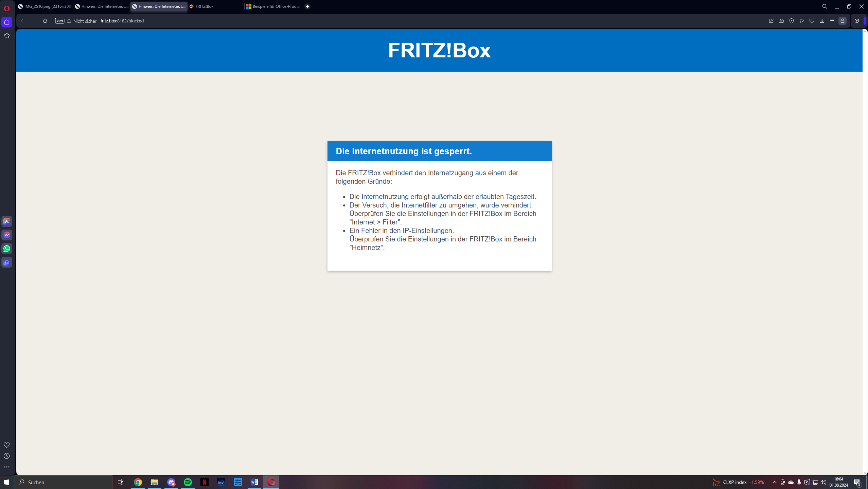Open Messenger in the Opera sidebar
The image size is (868, 489).
(x=7, y=235)
